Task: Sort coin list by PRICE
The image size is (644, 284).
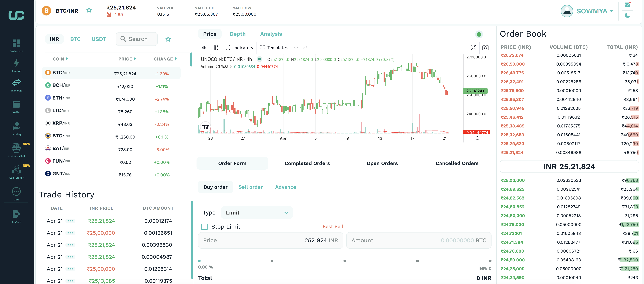Action: tap(127, 59)
